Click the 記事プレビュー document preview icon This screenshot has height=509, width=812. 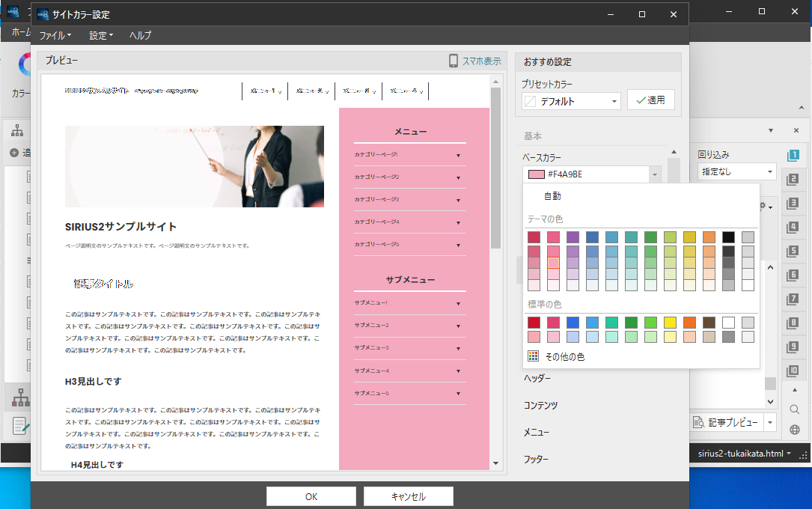698,423
